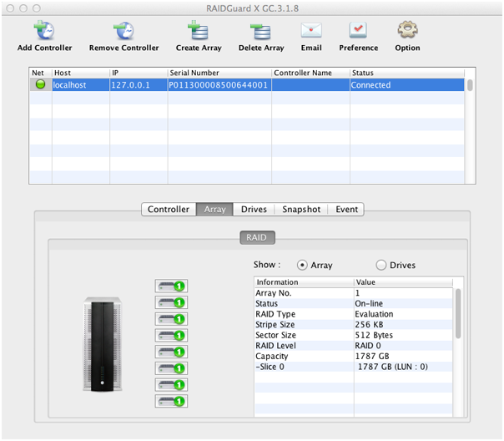Click the Evaluation value
This screenshot has height=441, width=504.
tap(374, 314)
